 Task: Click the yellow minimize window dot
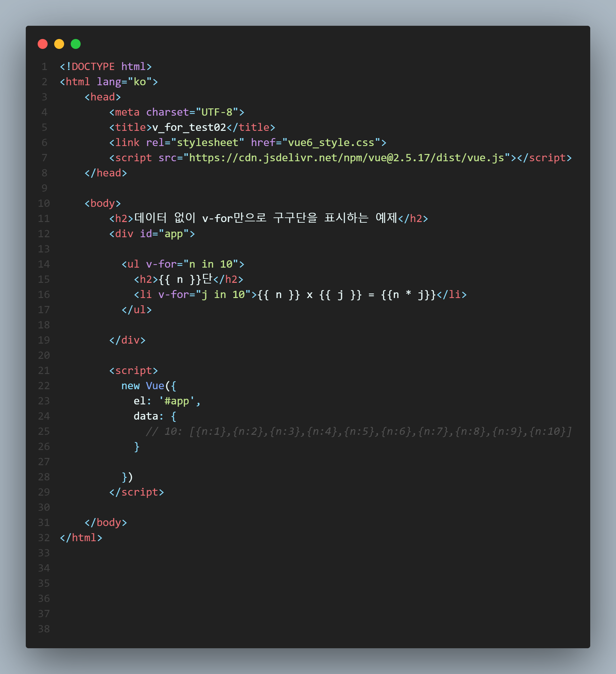tap(59, 44)
